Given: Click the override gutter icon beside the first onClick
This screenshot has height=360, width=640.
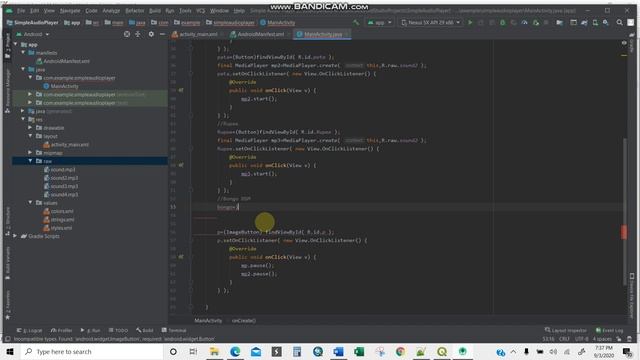Looking at the screenshot, I should [181, 90].
